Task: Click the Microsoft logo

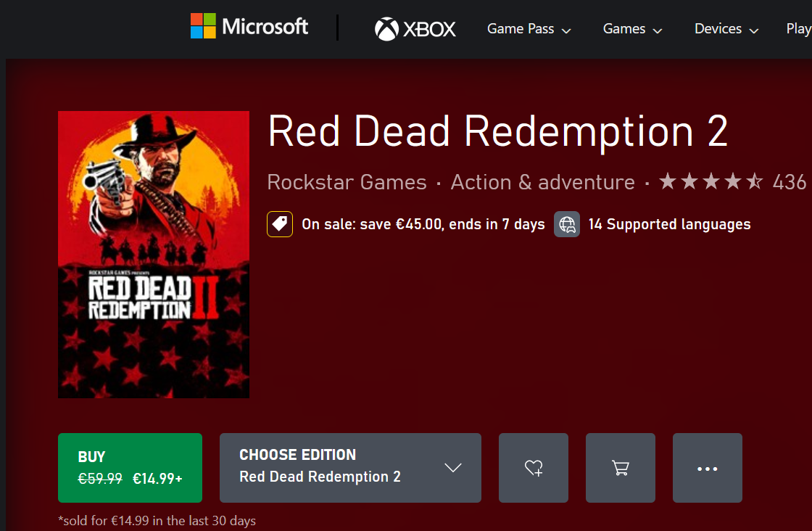Action: [x=249, y=27]
